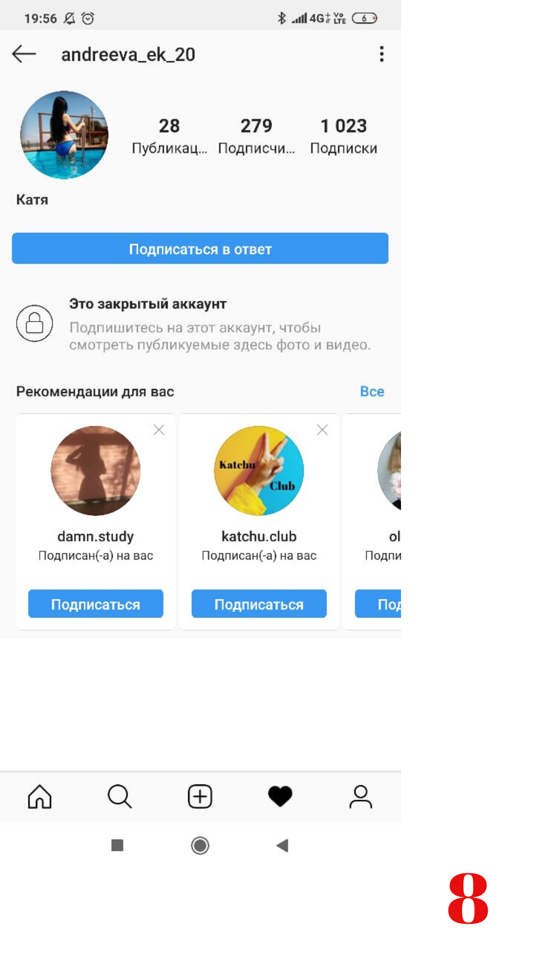Tap the Android square recents button
The width and height of the screenshot is (551, 980).
[x=117, y=846]
